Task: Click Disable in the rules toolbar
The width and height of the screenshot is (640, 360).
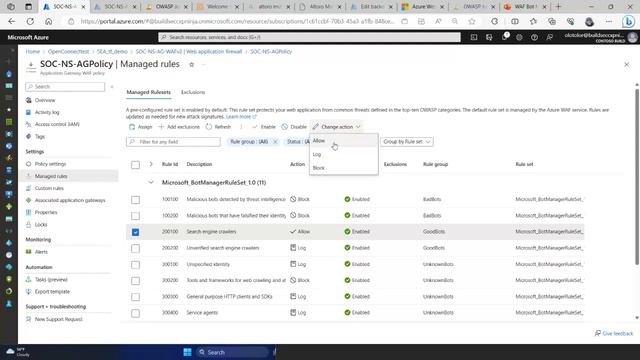Action: pyautogui.click(x=294, y=127)
